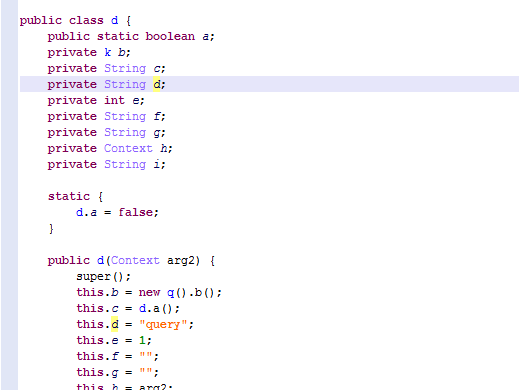Click the class name d in declaration
Viewport: 519px width, 390px height.
114,20
